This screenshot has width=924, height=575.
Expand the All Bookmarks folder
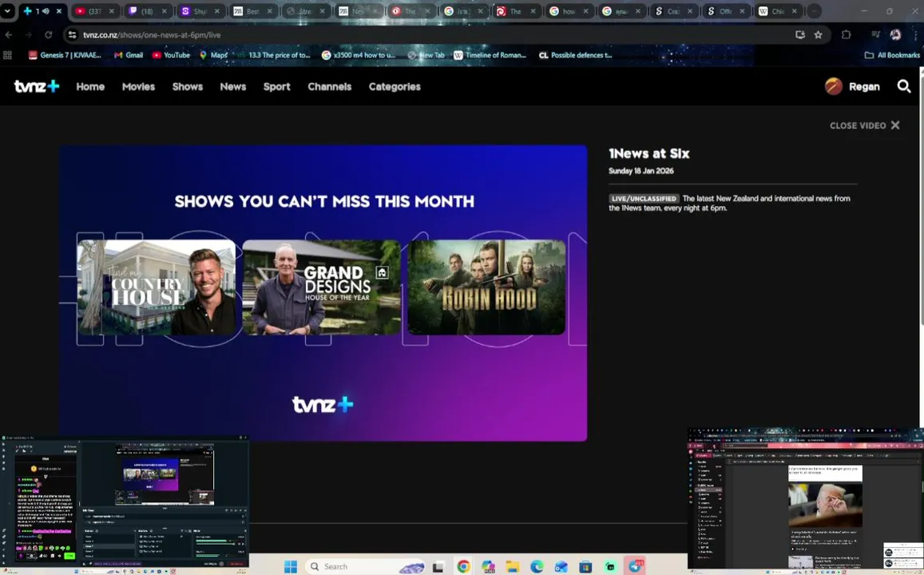[891, 55]
